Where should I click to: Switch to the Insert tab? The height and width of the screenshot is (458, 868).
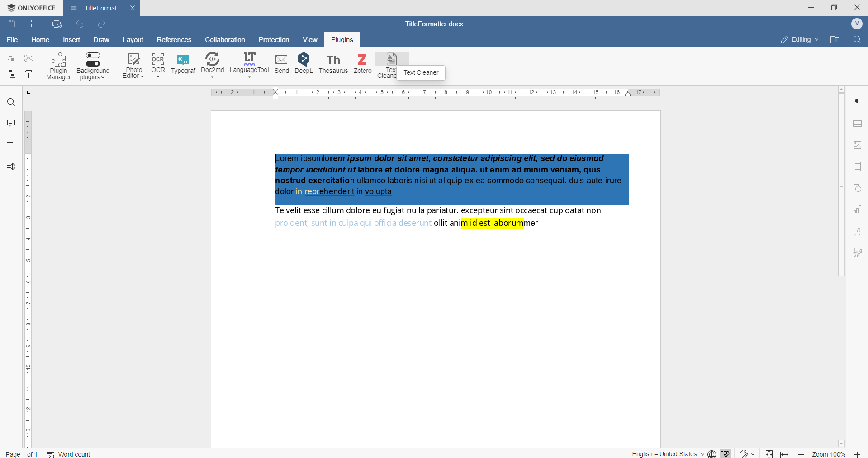point(71,40)
